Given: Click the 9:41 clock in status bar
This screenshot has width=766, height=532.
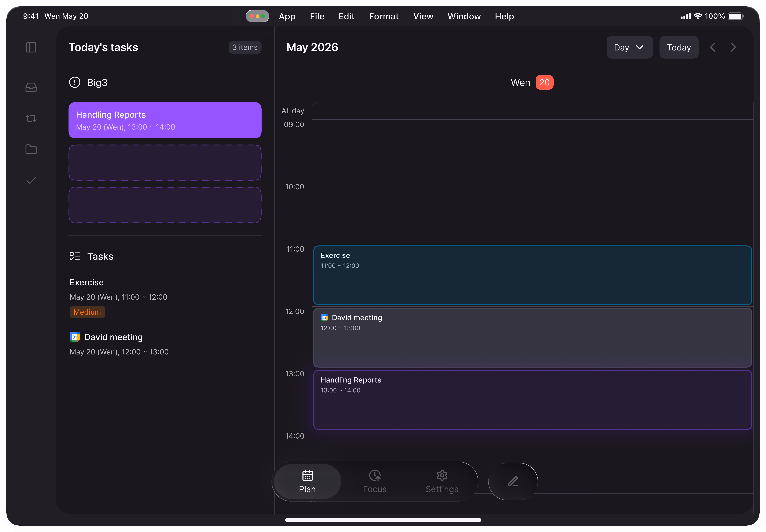Looking at the screenshot, I should [x=31, y=16].
